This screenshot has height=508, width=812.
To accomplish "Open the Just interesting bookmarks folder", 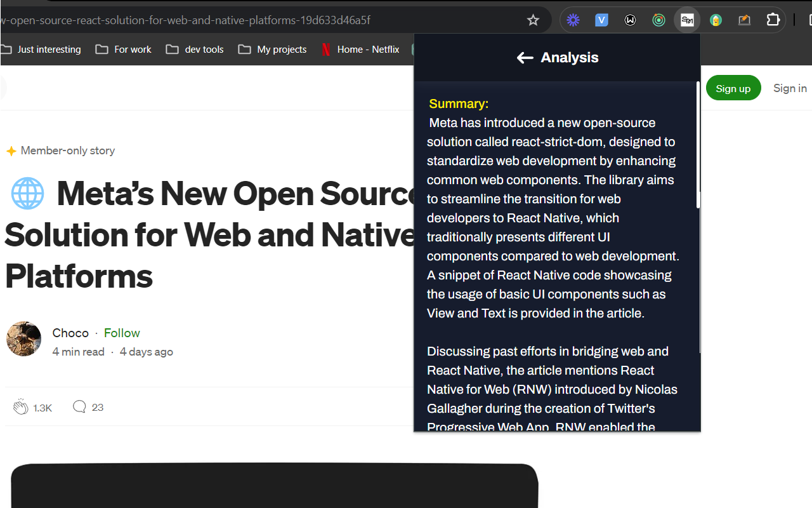I will 41,50.
